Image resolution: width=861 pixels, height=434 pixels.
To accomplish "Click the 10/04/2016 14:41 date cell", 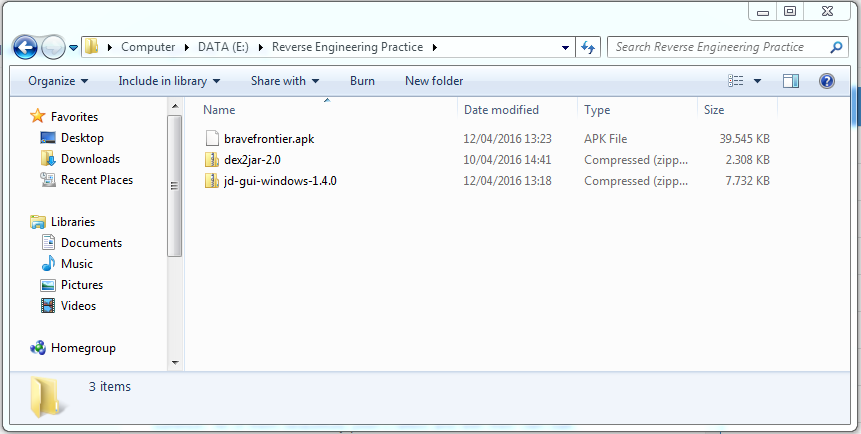I will coord(507,160).
